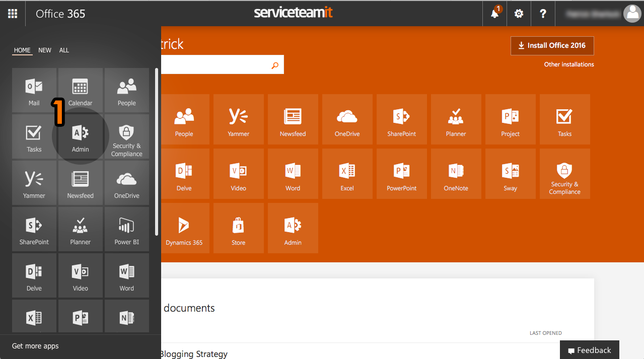Image resolution: width=644 pixels, height=359 pixels.
Task: Open Newsfeed tile in app launcher panel
Action: [x=81, y=183]
